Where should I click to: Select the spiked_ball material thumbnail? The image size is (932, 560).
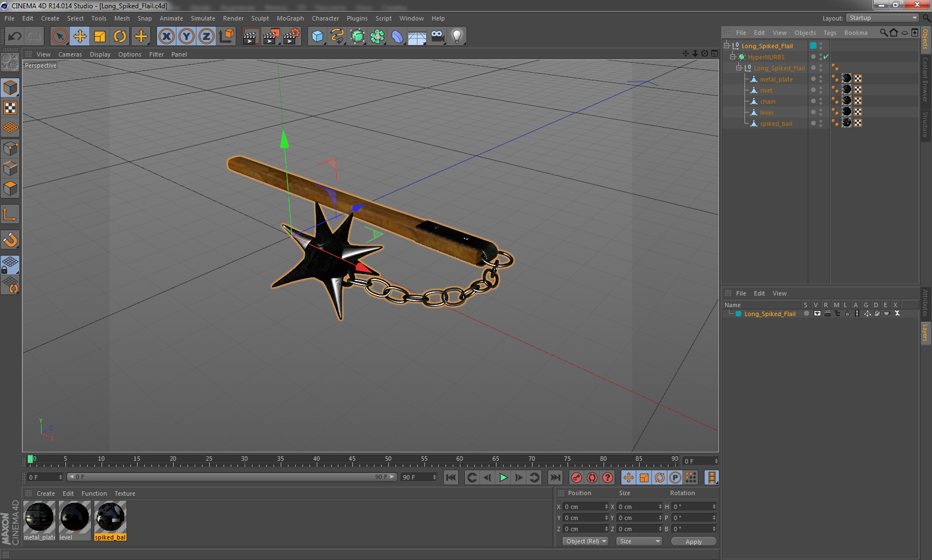[x=110, y=517]
